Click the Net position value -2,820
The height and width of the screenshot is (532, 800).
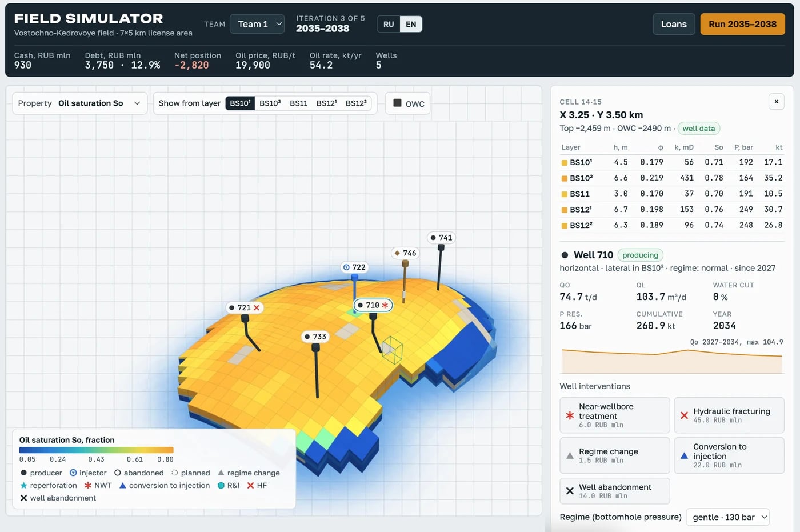pyautogui.click(x=191, y=65)
